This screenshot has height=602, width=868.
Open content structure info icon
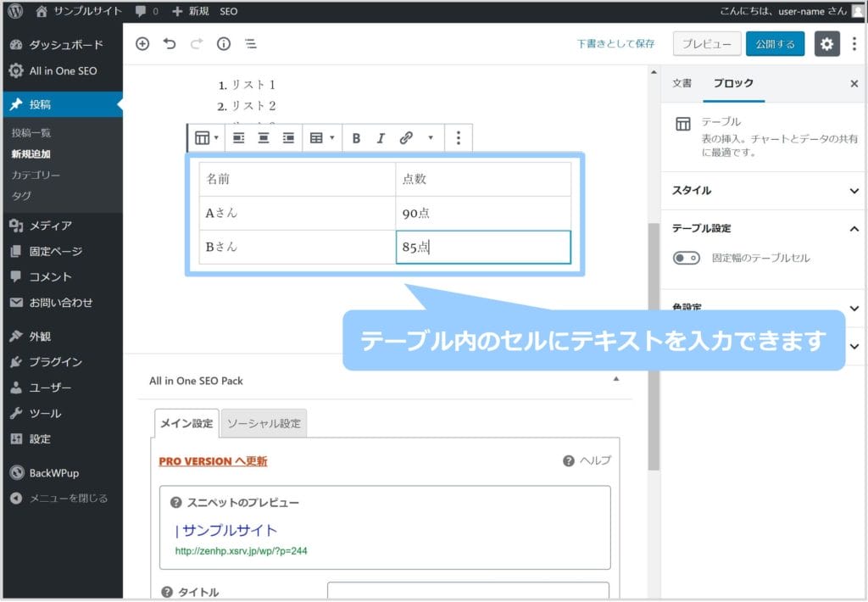224,44
